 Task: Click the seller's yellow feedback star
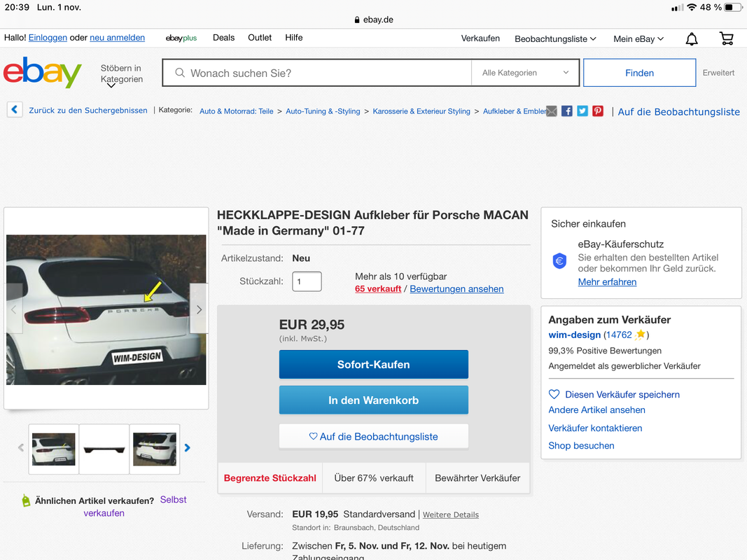640,335
